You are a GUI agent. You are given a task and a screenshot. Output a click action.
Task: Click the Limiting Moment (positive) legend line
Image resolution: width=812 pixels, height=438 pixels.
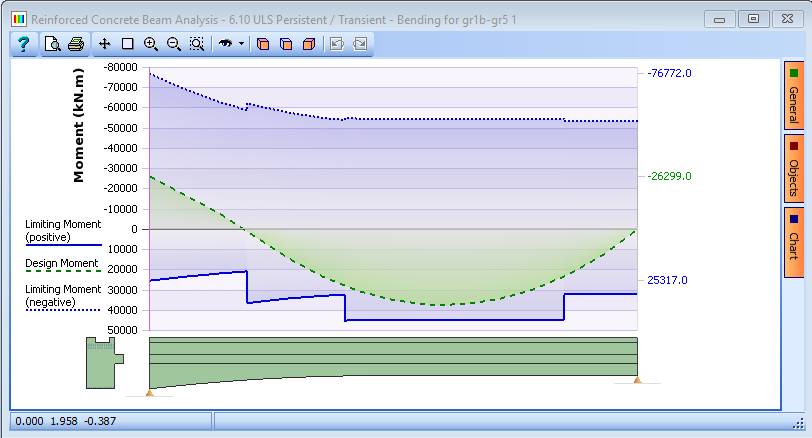click(64, 245)
